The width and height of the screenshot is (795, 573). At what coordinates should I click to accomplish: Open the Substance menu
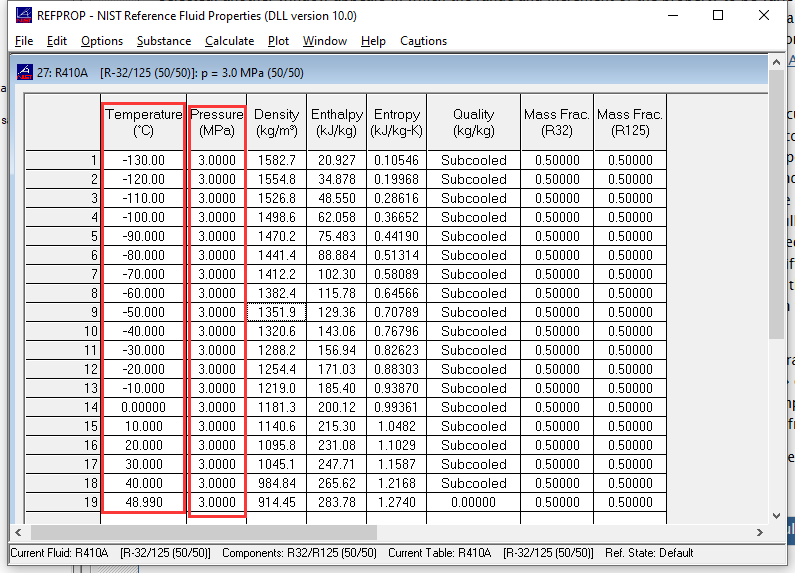click(164, 41)
